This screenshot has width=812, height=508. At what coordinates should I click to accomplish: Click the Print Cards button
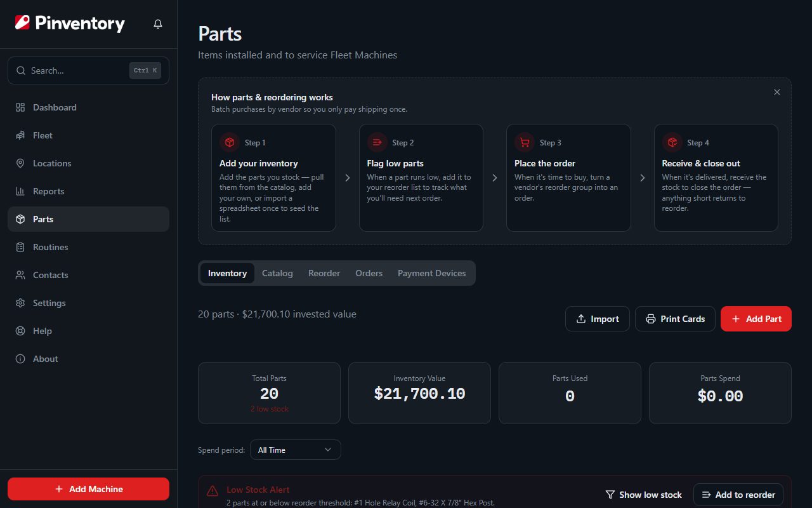(x=675, y=319)
